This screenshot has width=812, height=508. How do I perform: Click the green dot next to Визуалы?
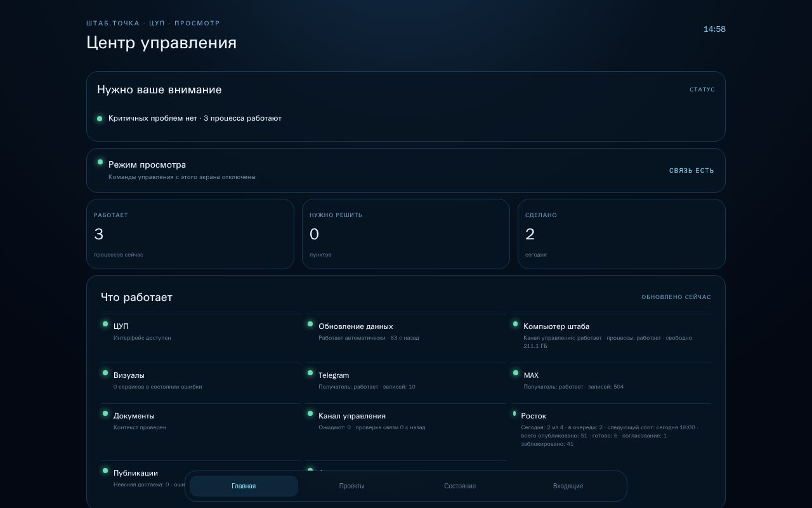[x=105, y=373]
